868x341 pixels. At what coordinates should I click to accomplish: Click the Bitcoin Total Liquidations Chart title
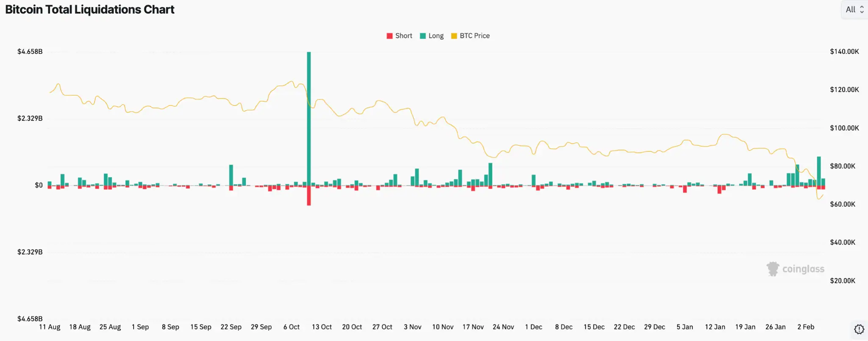pos(89,9)
